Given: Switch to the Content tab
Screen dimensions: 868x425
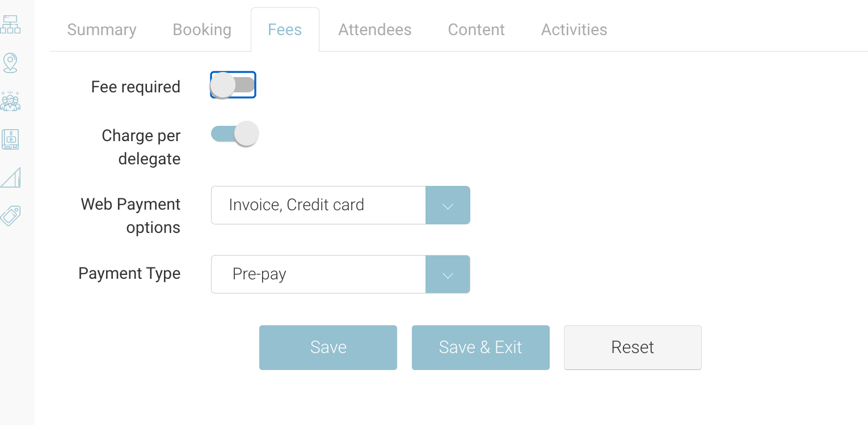Looking at the screenshot, I should [x=476, y=29].
